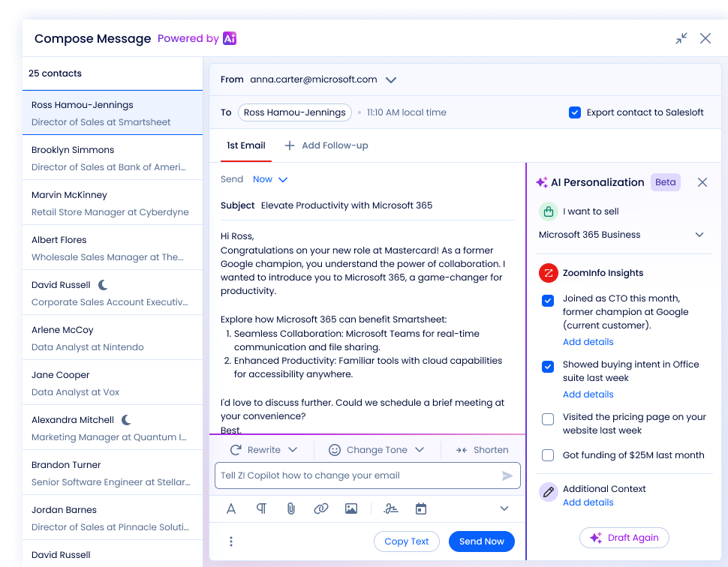Expand the Rewrite options chevron
728x567 pixels.
point(293,449)
